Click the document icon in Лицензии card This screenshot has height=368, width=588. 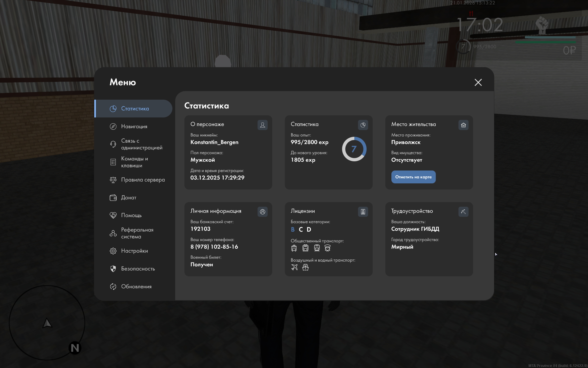(x=363, y=212)
